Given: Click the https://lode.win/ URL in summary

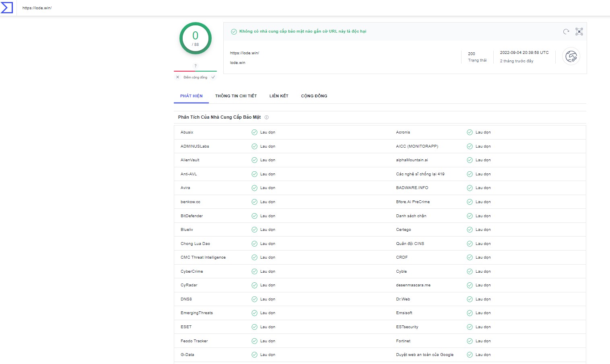Looking at the screenshot, I should pos(245,53).
